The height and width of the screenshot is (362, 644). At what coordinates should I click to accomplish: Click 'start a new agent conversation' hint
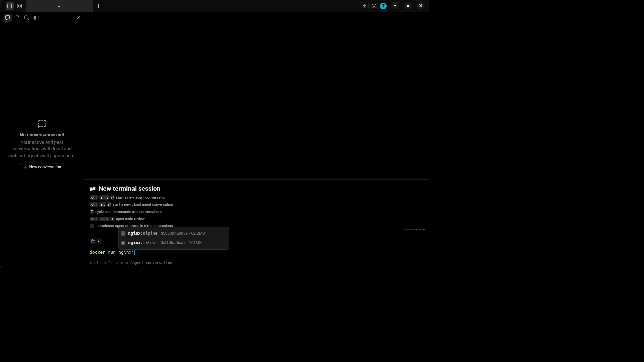point(141,198)
